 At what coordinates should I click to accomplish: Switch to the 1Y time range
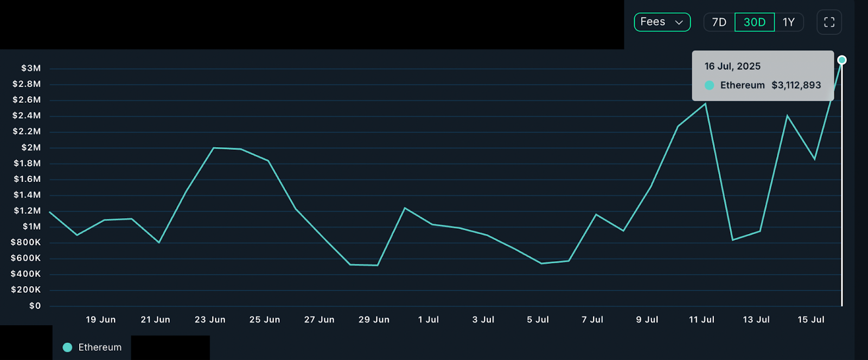[788, 22]
